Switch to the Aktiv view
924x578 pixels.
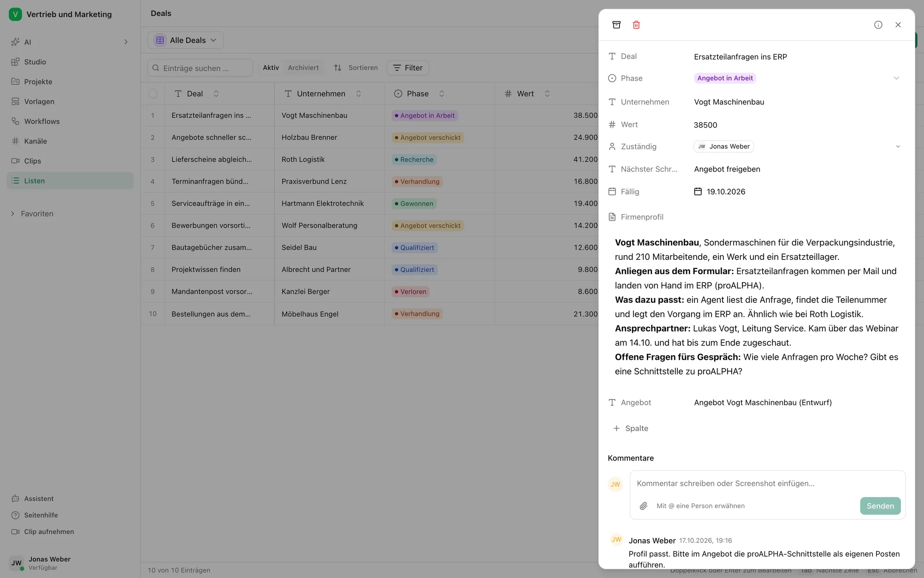tap(271, 68)
